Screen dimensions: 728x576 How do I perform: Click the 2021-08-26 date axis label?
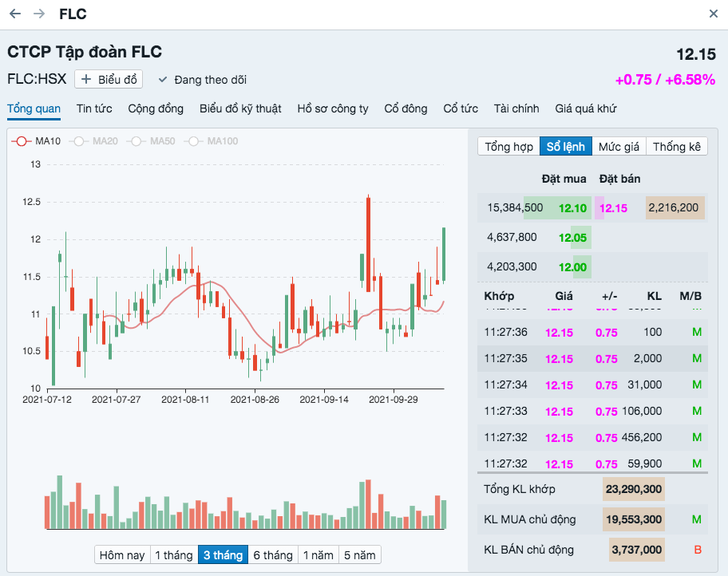pos(255,400)
